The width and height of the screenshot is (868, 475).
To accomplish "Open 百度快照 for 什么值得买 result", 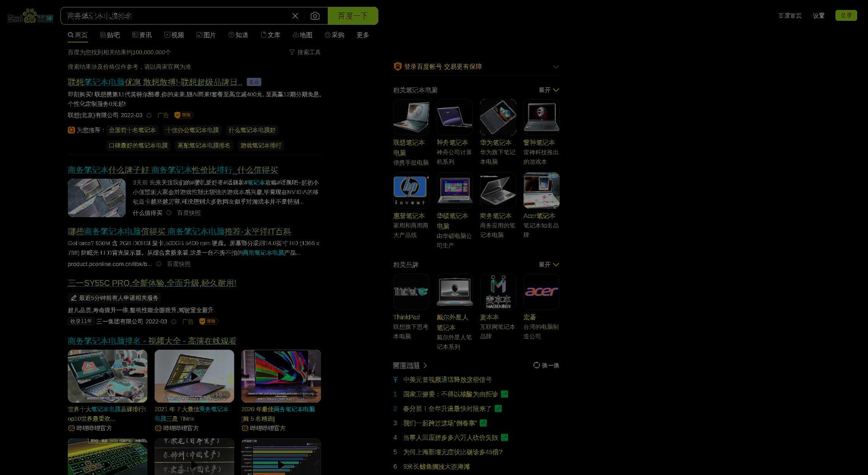I will point(189,213).
